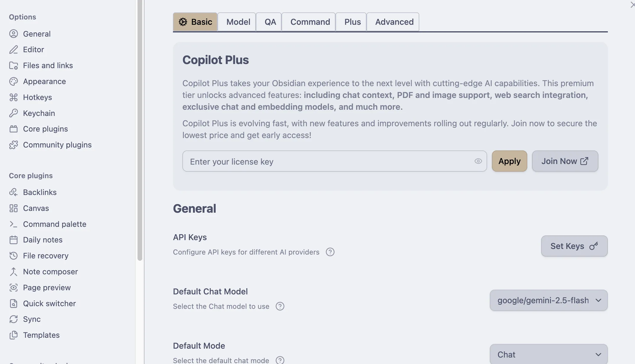The height and width of the screenshot is (364, 635).
Task: Expand the Default Mode Chat dropdown
Action: pos(549,354)
